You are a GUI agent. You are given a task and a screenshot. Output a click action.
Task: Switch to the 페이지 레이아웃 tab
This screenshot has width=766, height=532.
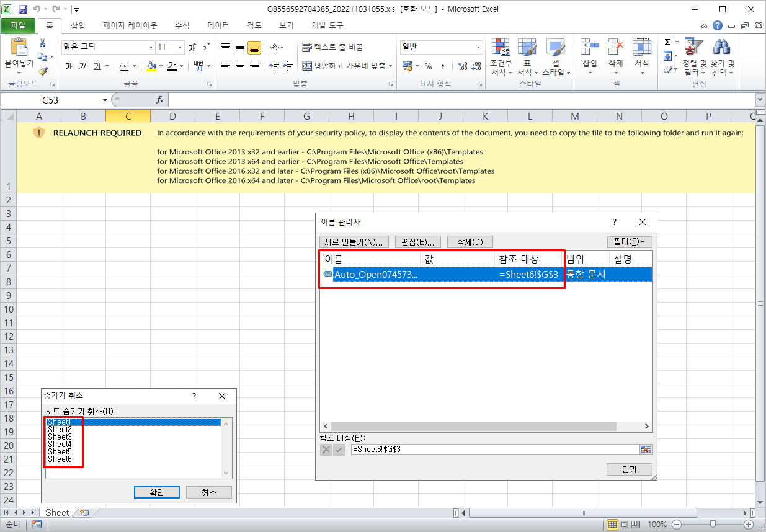[130, 25]
